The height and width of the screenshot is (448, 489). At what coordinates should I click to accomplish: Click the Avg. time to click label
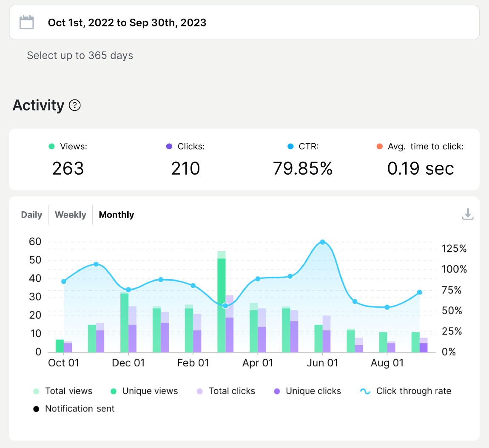tap(420, 147)
